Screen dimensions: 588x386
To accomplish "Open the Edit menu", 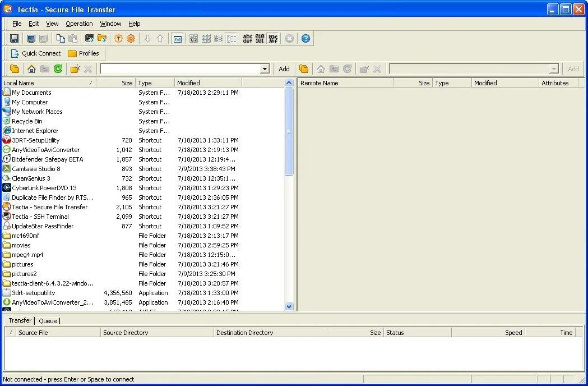I will tap(34, 24).
